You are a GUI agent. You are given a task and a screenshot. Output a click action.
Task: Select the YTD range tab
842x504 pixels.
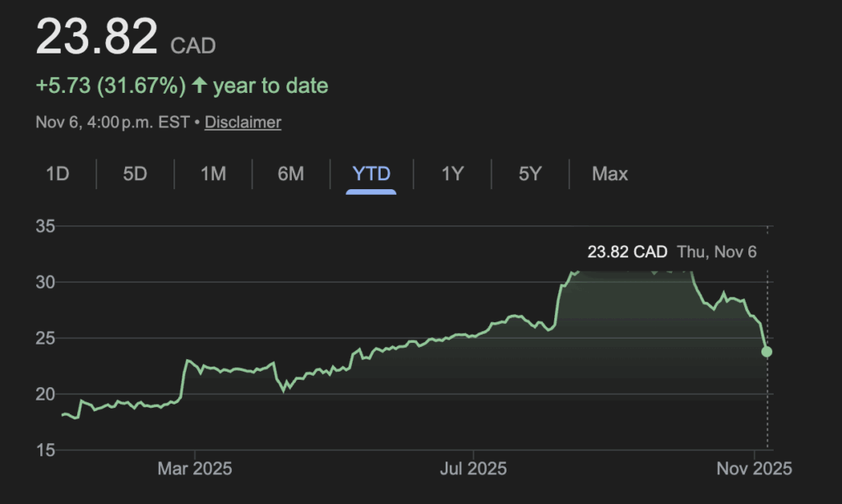point(371,174)
